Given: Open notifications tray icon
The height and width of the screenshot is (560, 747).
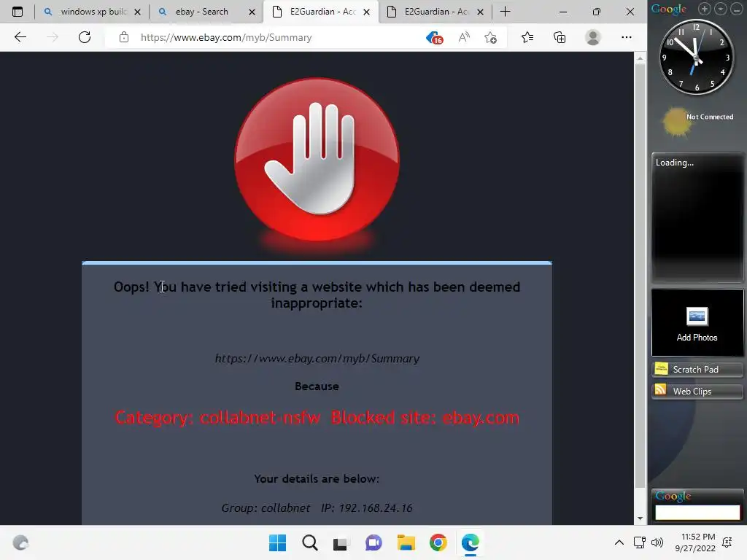Looking at the screenshot, I should 727,542.
